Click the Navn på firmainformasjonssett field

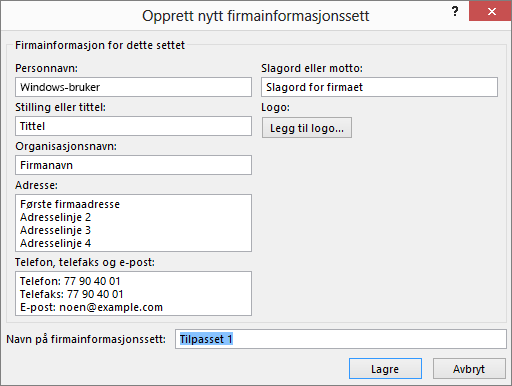point(341,339)
